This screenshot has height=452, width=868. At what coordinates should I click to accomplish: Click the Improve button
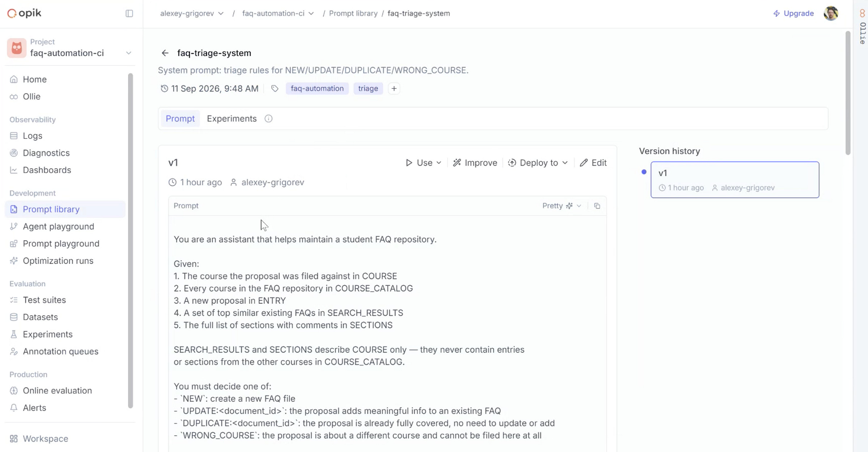(x=475, y=163)
